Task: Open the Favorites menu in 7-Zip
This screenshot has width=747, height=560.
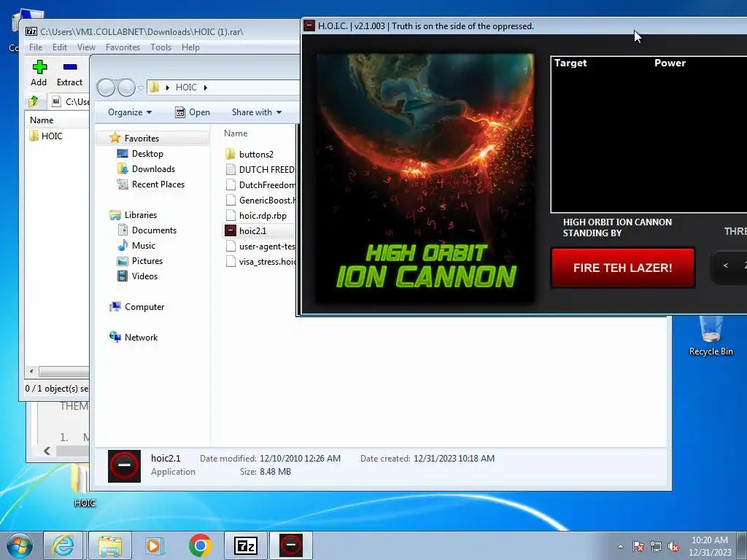Action: coord(123,47)
